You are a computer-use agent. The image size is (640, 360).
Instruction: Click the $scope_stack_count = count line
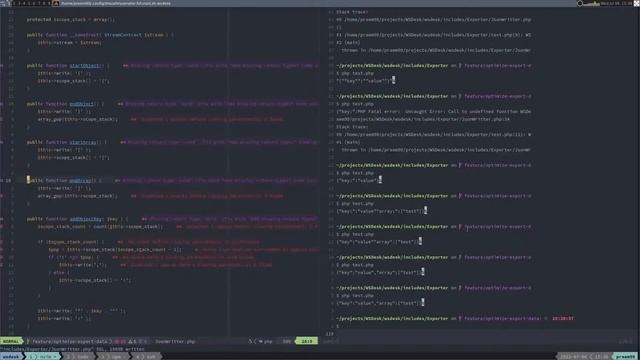click(x=100, y=227)
